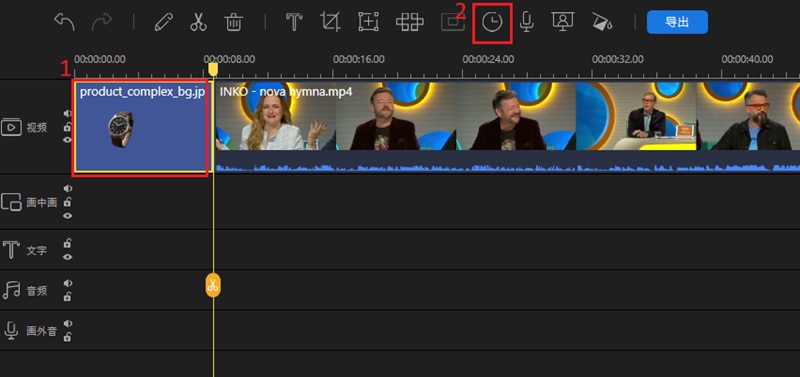The width and height of the screenshot is (800, 377).
Task: Click the 00:00:32.00 ruler mark
Action: click(618, 59)
